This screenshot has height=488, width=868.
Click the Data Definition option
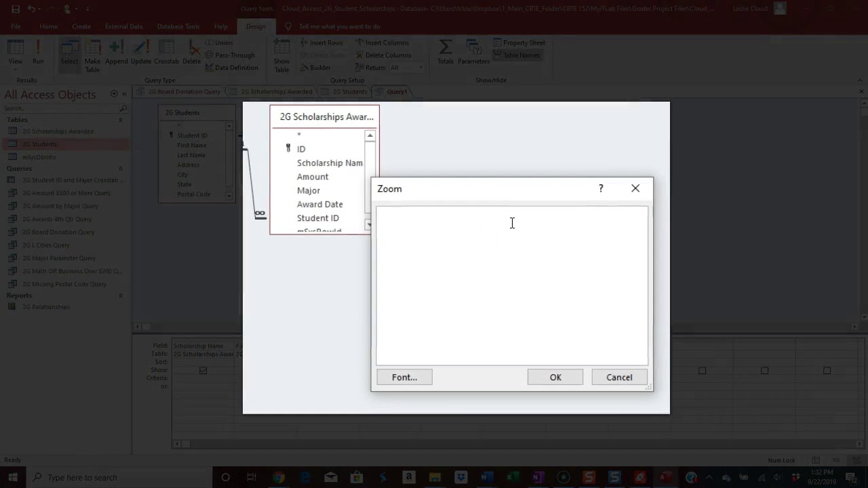point(231,68)
